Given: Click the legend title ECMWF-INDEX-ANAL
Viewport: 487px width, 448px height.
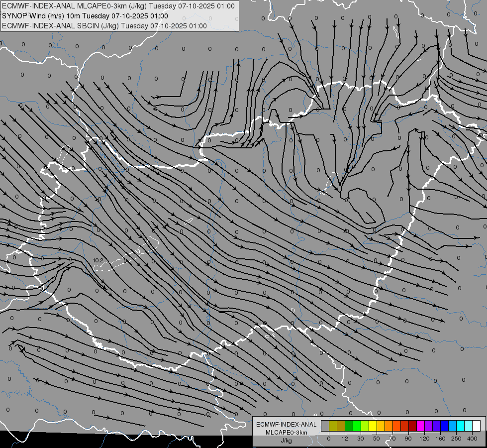Looking at the screenshot, I should point(287,425).
